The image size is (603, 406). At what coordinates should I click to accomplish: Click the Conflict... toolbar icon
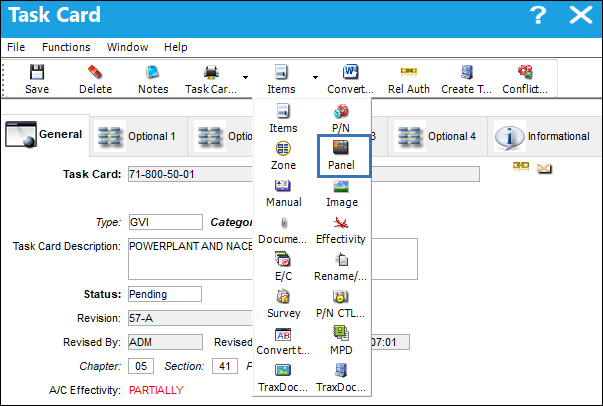pos(525,79)
